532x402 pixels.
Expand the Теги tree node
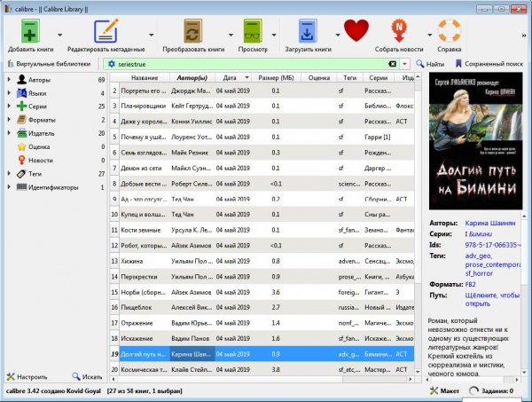point(9,174)
